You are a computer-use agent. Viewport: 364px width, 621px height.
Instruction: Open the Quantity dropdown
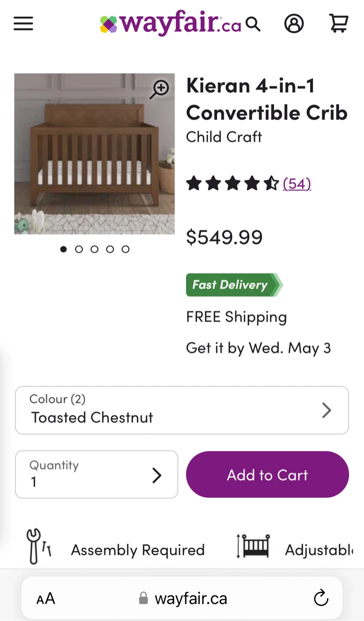(x=96, y=474)
